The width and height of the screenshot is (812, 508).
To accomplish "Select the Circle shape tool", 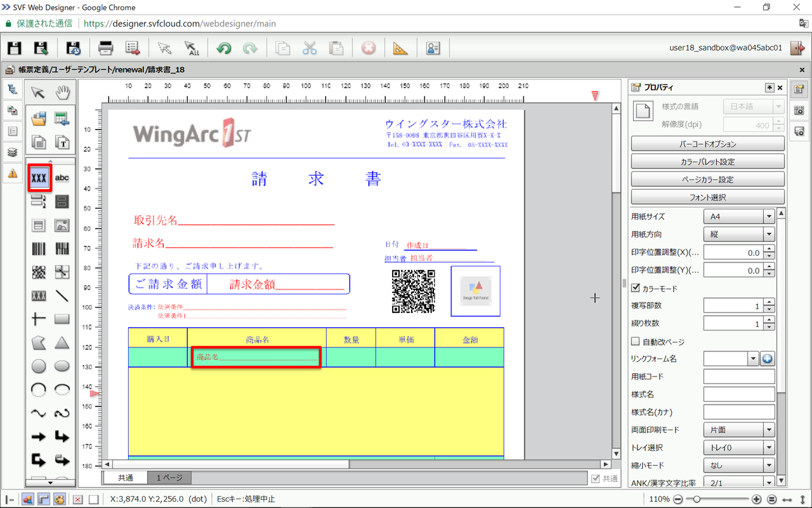I will point(39,366).
